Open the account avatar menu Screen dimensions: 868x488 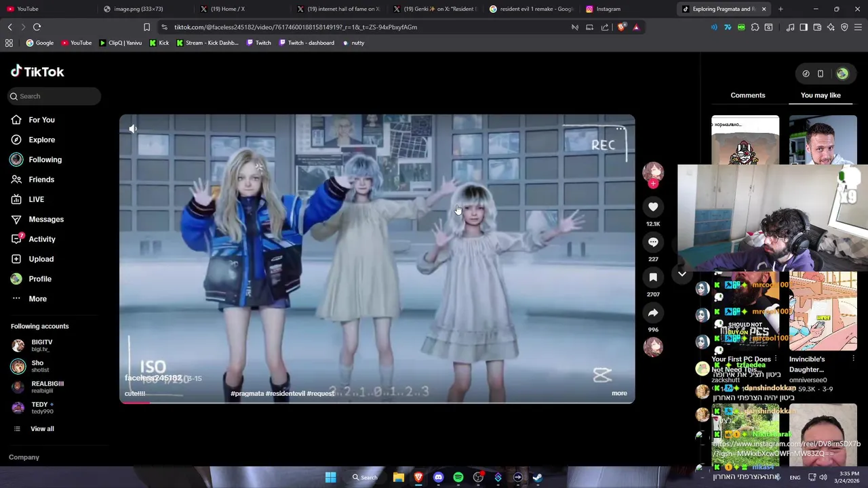pyautogui.click(x=842, y=74)
